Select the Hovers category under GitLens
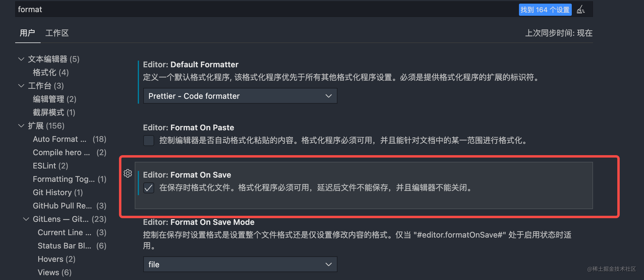 pos(56,259)
